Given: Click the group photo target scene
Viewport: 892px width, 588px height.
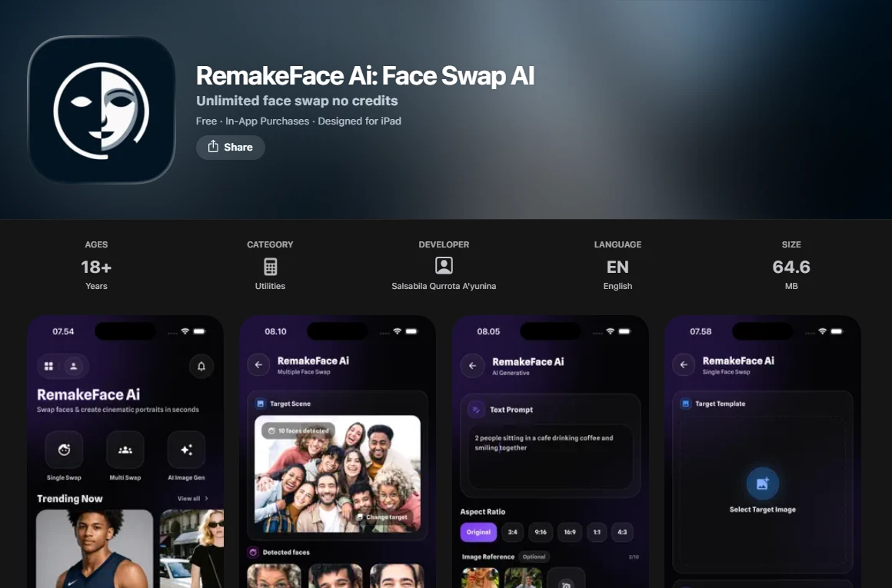Looking at the screenshot, I should [x=338, y=473].
